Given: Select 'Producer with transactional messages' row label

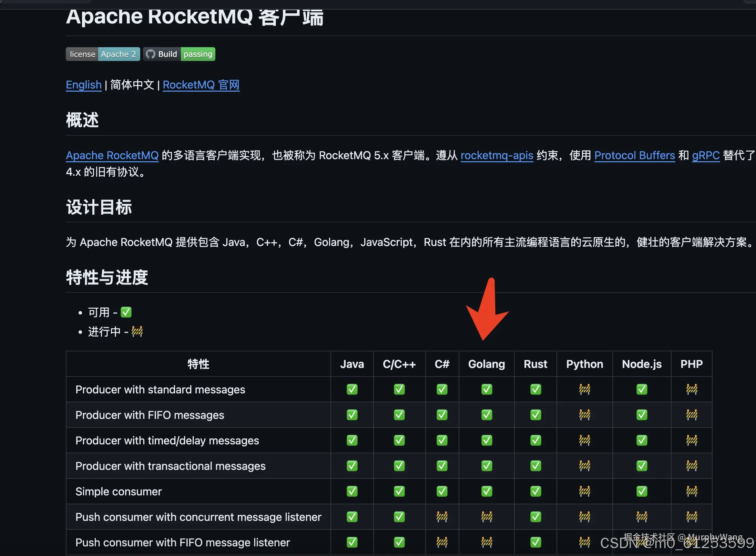Looking at the screenshot, I should point(170,466).
